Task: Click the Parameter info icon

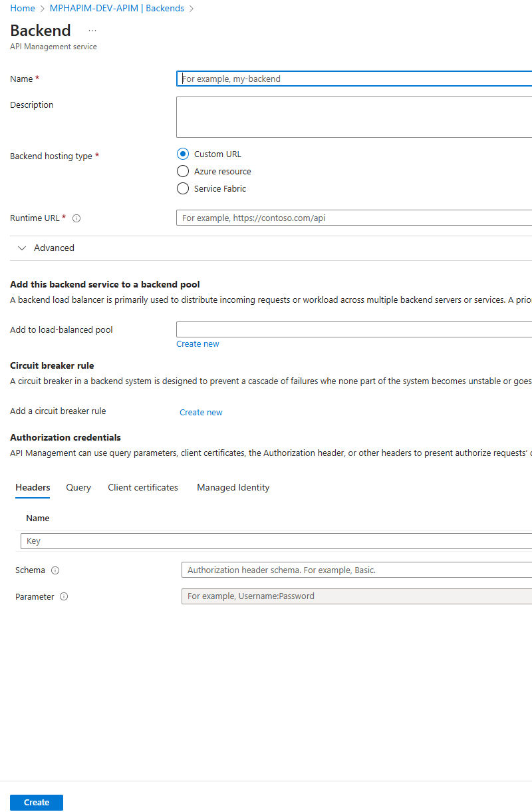Action: [64, 597]
